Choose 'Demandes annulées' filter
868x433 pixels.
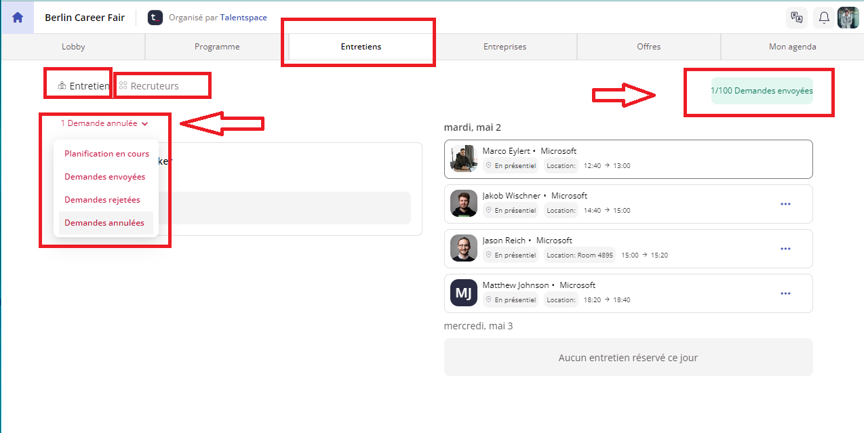[106, 223]
